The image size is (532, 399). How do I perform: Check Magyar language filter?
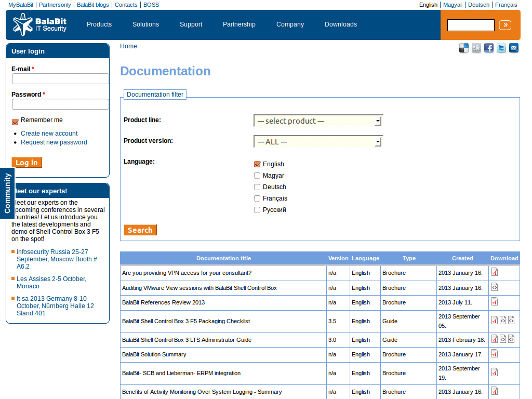pos(257,176)
